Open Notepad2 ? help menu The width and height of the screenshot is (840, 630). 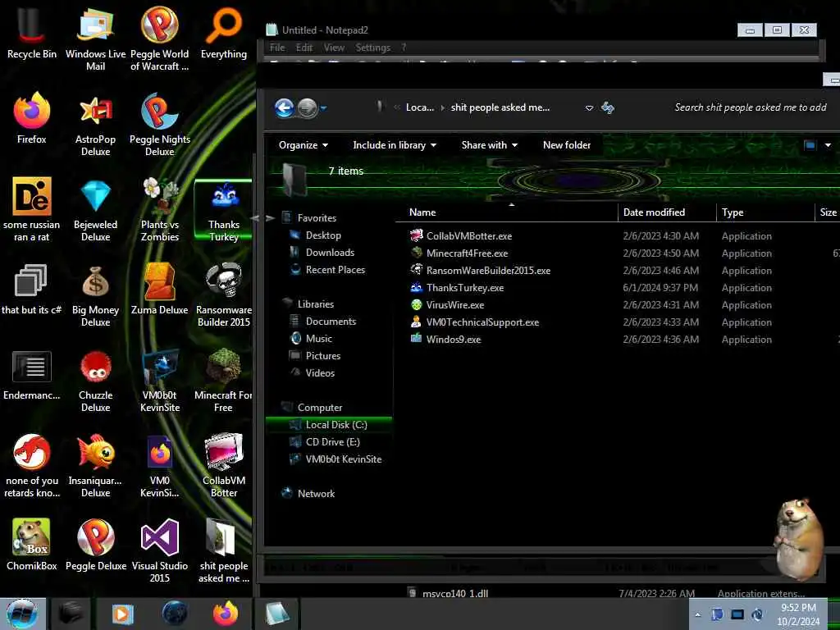pos(404,48)
